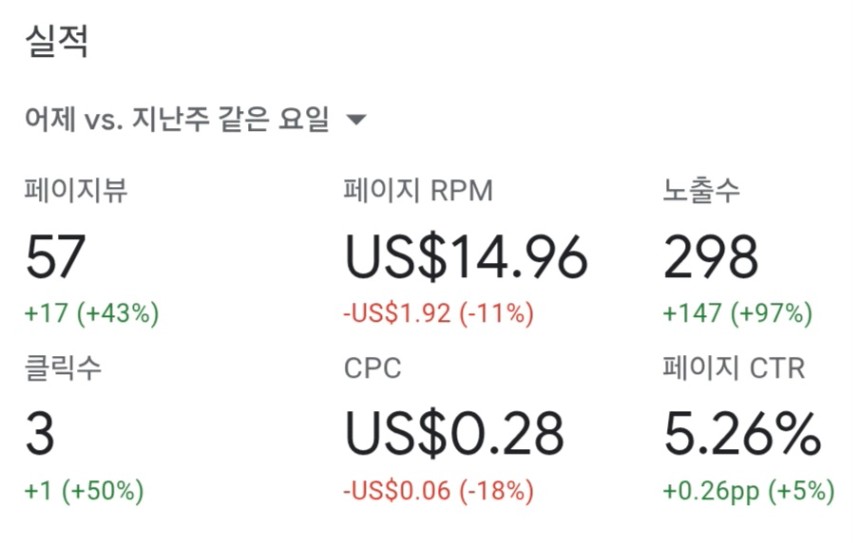
Task: Click the 실적 section heading
Action: click(56, 41)
